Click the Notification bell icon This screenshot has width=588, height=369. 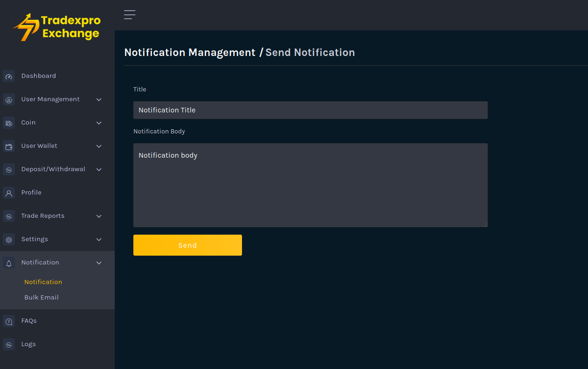[9, 263]
